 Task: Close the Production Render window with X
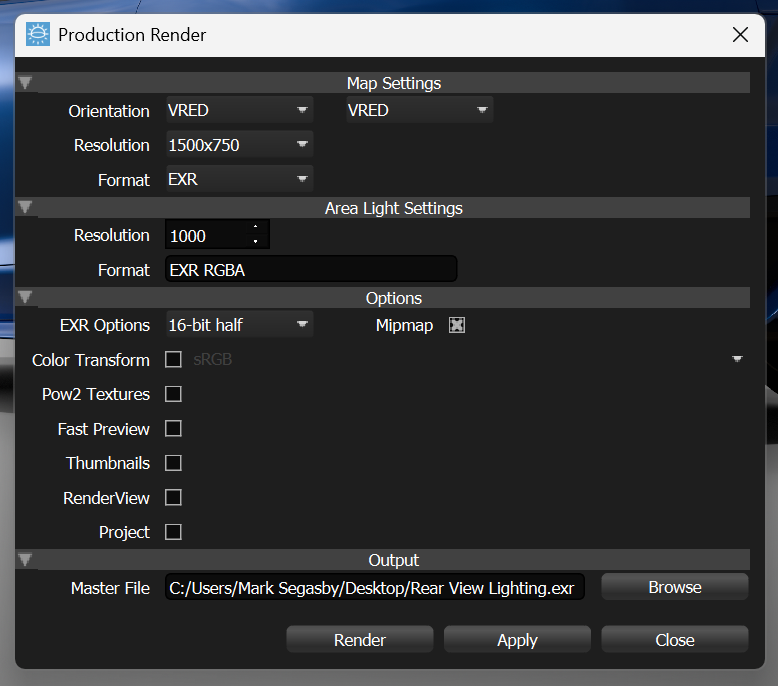tap(740, 35)
